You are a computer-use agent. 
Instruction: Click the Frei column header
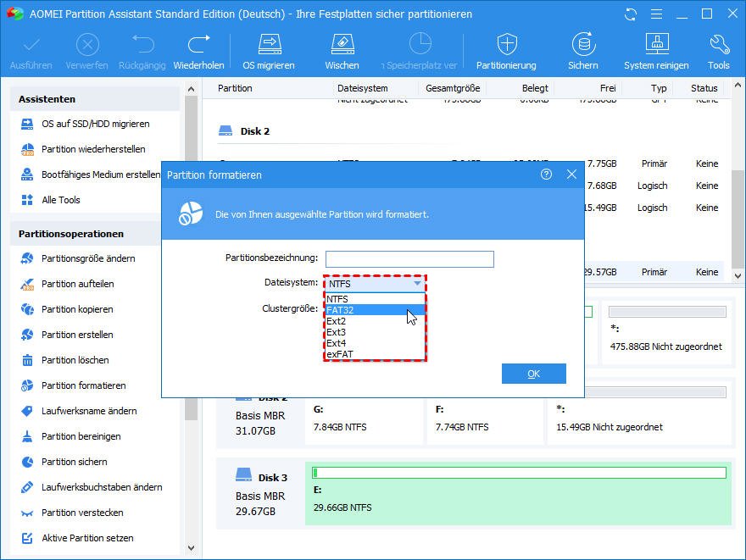608,88
